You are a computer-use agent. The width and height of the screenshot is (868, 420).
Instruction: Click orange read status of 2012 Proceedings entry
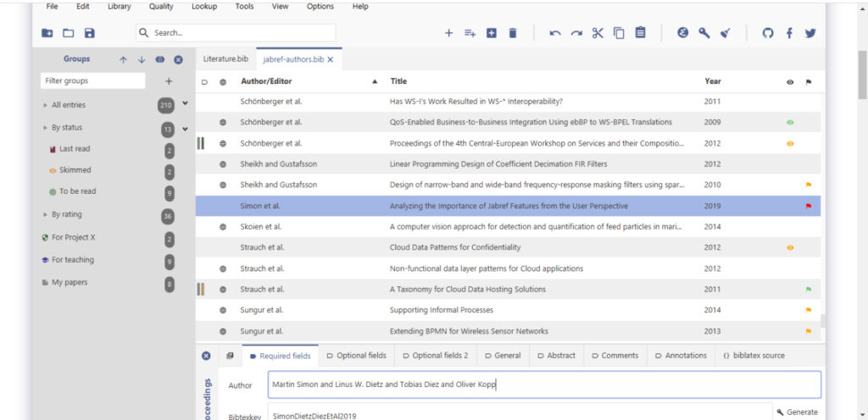coord(790,144)
